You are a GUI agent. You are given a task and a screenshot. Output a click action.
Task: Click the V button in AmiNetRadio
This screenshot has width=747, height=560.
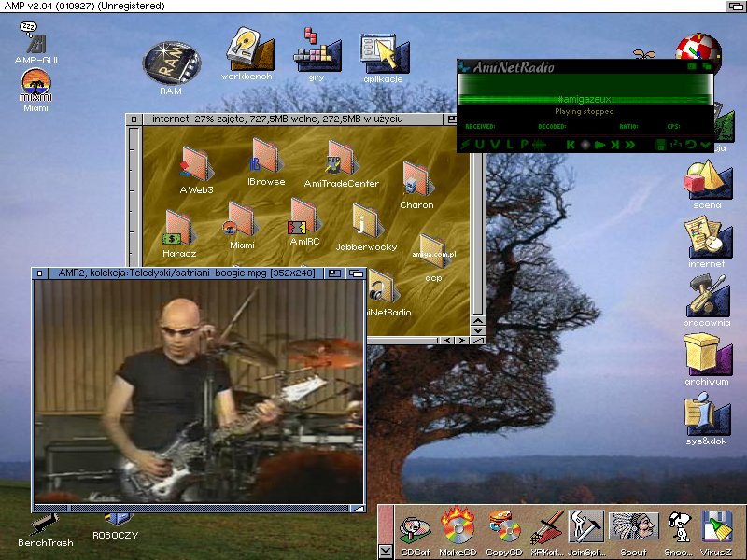[x=495, y=145]
